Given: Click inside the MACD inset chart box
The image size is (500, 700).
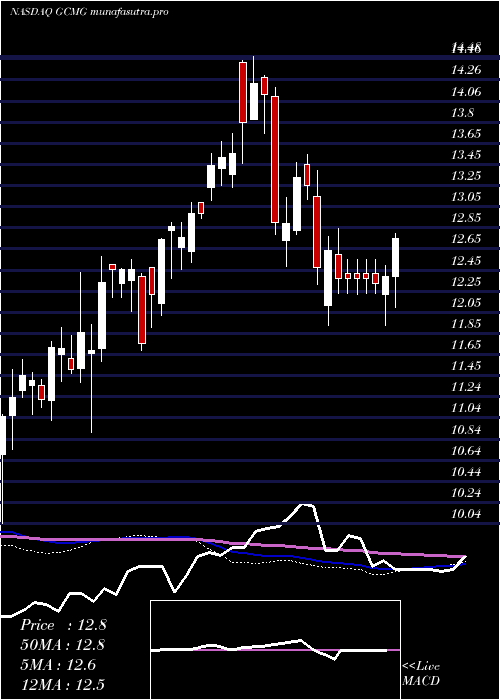Looking at the screenshot, I should coord(275,650).
